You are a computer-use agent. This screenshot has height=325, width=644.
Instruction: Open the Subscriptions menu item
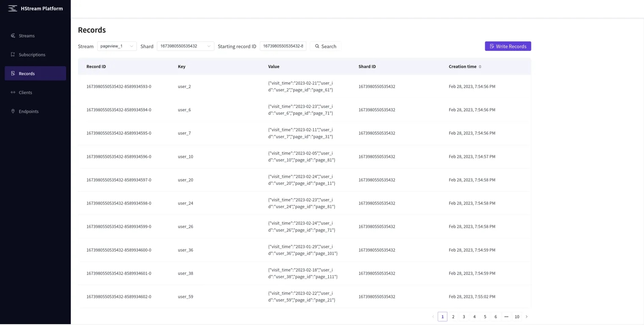32,55
